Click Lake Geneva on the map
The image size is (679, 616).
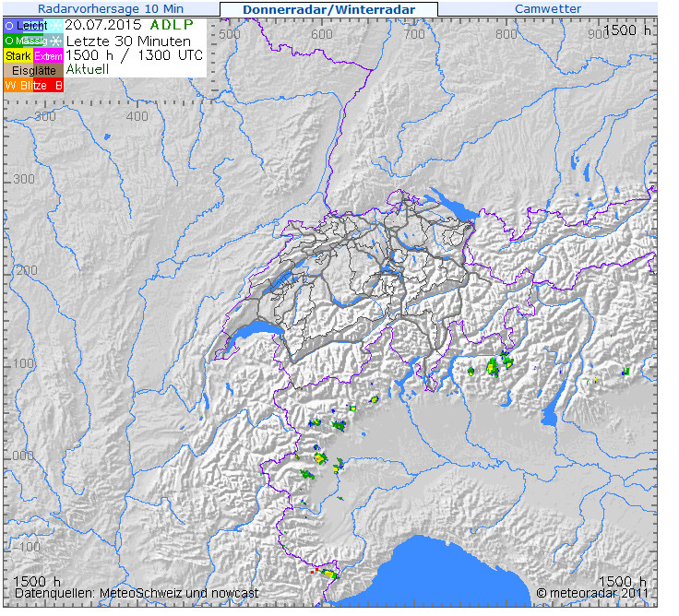(x=255, y=331)
